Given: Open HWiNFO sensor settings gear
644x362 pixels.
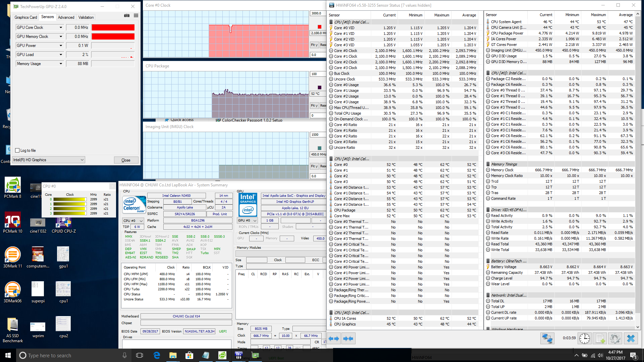Looking at the screenshot, I should point(615,339).
